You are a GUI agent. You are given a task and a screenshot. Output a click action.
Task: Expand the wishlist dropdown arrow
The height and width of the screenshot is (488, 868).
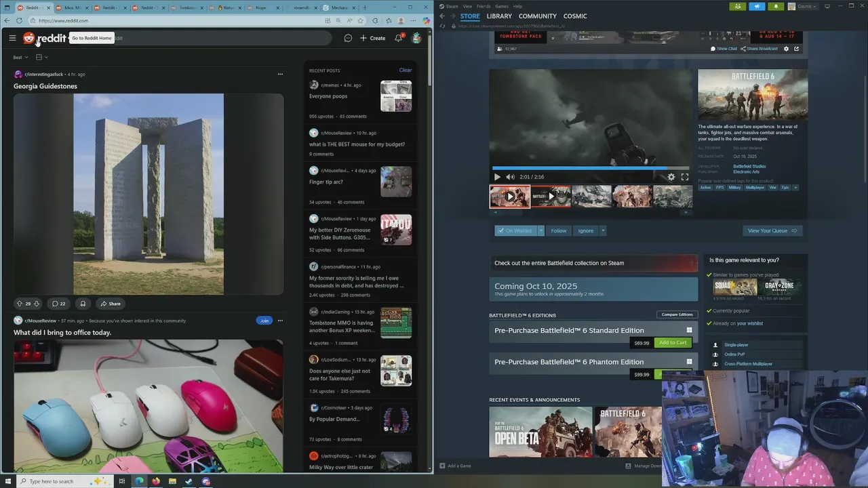pyautogui.click(x=541, y=230)
